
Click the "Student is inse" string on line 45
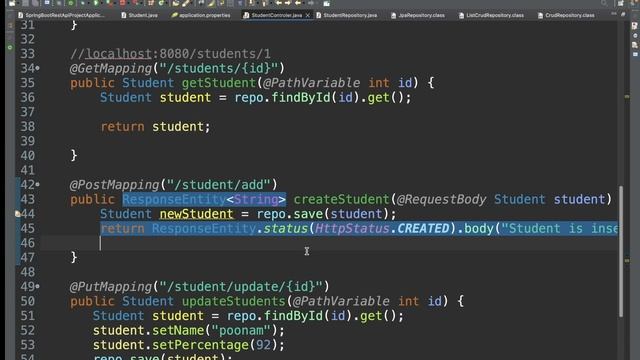560,229
